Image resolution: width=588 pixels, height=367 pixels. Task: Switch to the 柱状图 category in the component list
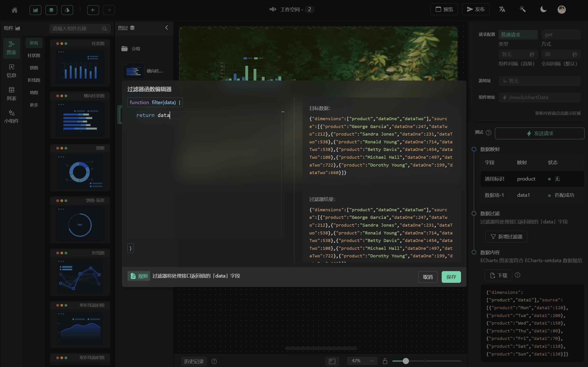point(34,55)
